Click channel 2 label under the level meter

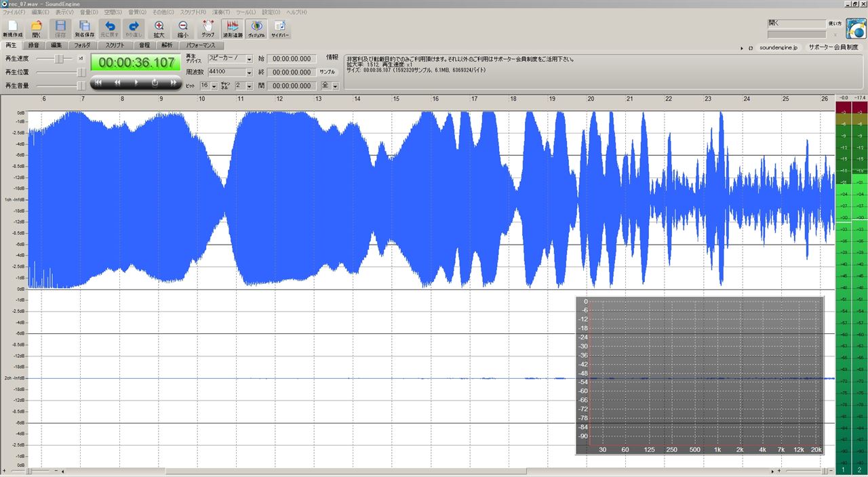[859, 470]
